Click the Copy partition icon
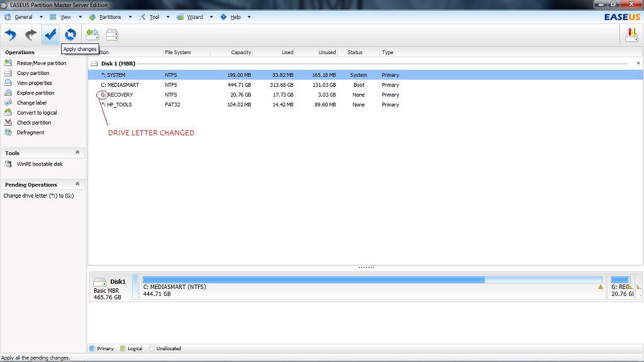 click(8, 73)
